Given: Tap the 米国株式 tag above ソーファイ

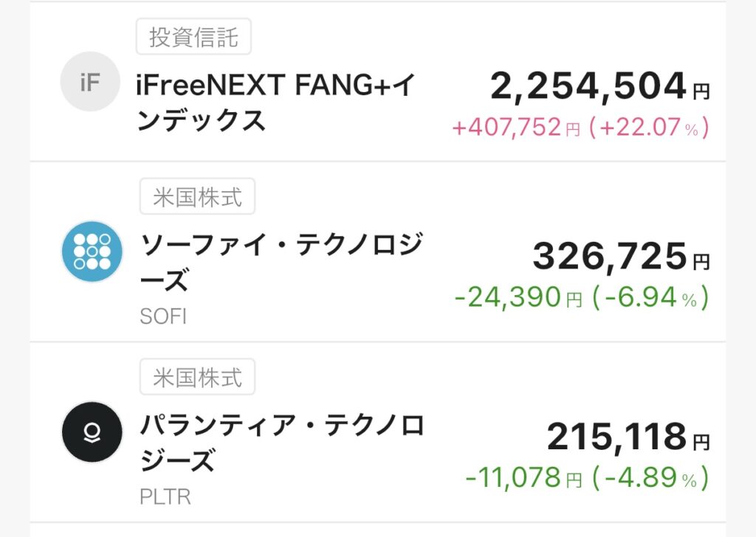Looking at the screenshot, I should coord(197,197).
